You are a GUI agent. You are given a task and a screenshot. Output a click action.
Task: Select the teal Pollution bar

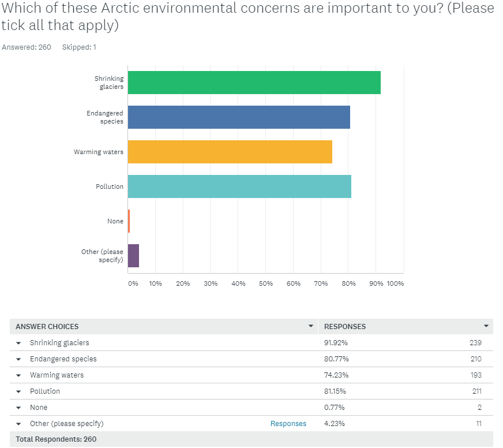[239, 186]
